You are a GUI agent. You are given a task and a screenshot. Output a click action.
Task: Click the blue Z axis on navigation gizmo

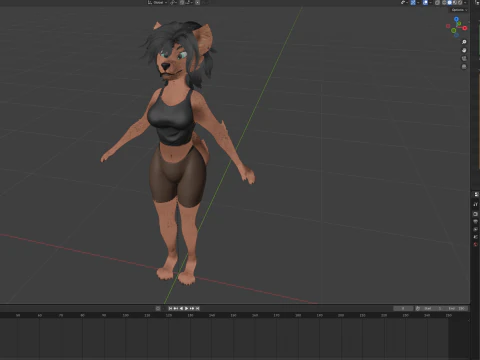tap(456, 19)
